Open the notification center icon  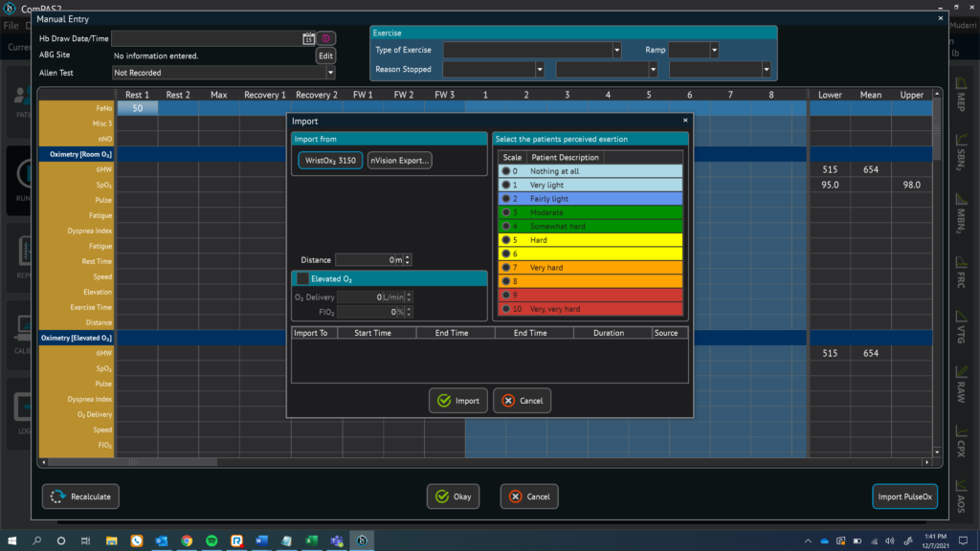click(963, 541)
